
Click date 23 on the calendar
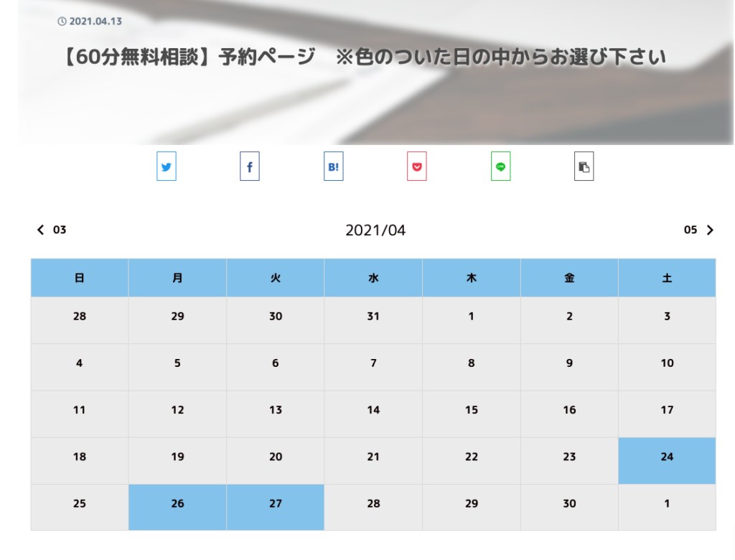(x=569, y=461)
